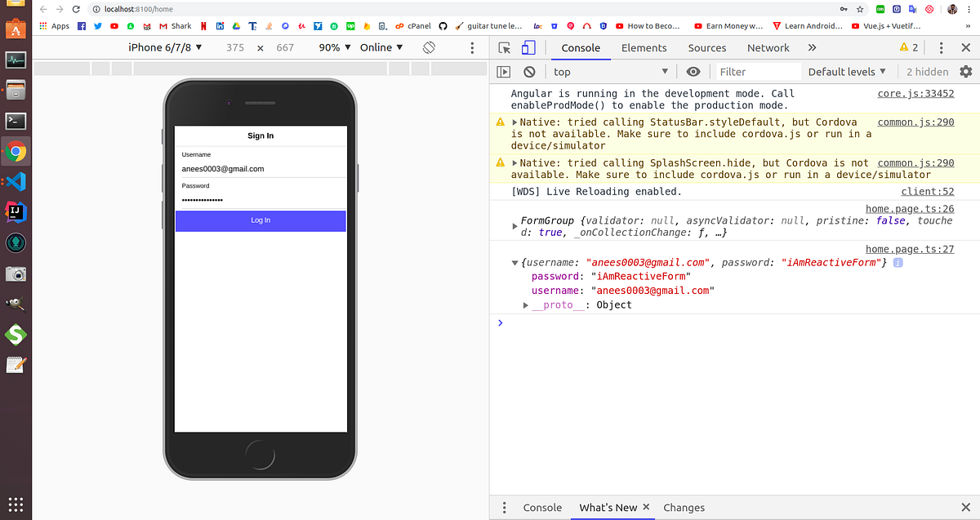
Task: Switch to the Elements tab
Action: (x=644, y=48)
